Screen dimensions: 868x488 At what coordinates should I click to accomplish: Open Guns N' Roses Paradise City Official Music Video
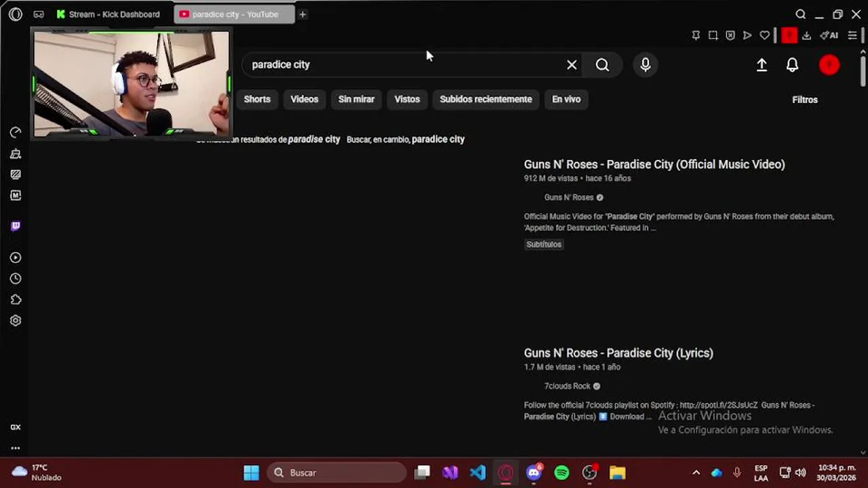[654, 164]
